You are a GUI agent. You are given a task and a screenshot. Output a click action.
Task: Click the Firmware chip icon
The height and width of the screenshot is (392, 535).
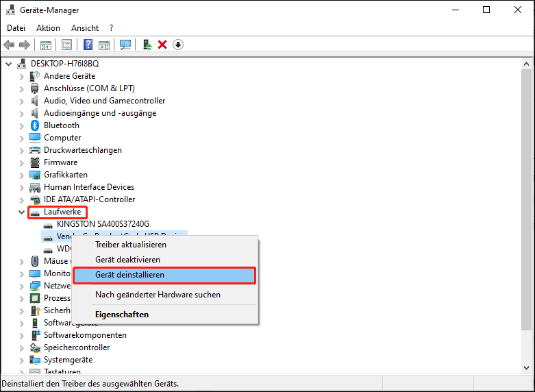click(x=35, y=162)
